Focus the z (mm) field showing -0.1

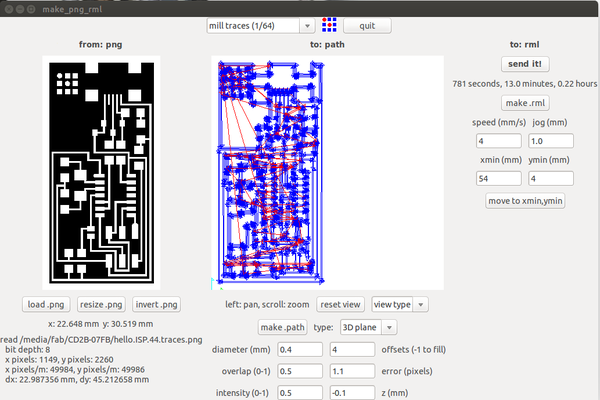click(x=352, y=393)
